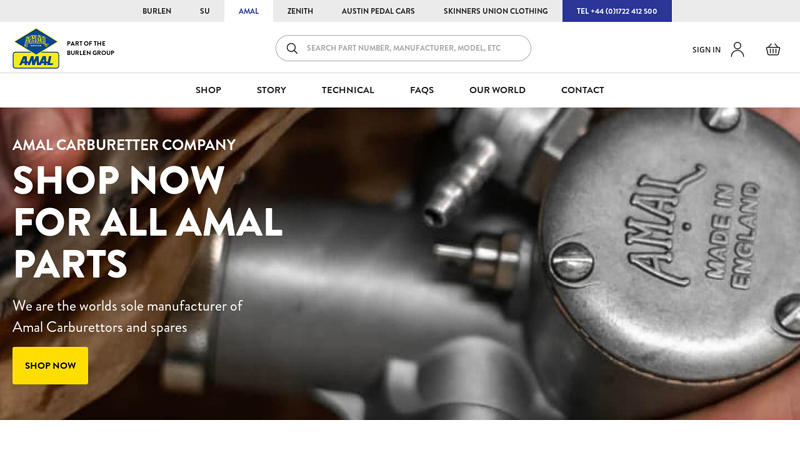Go to the Contact page
The image size is (800, 450).
pos(583,90)
